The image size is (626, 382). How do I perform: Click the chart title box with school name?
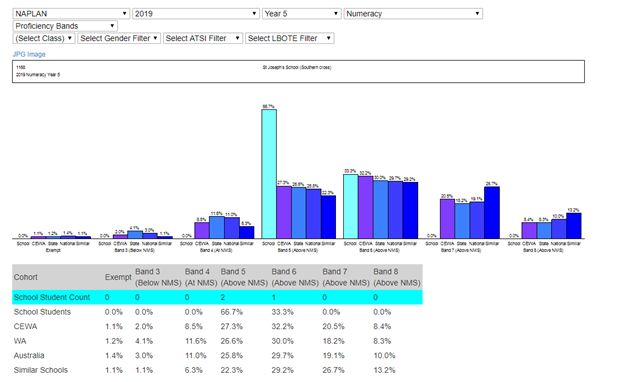298,71
